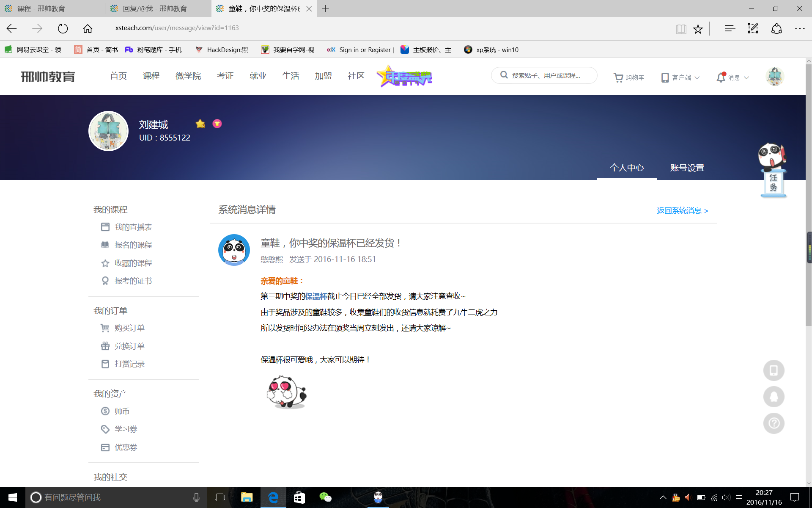Image resolution: width=812 pixels, height=508 pixels.
Task: Click the 帅币 coin icon in sidebar
Action: tap(105, 411)
